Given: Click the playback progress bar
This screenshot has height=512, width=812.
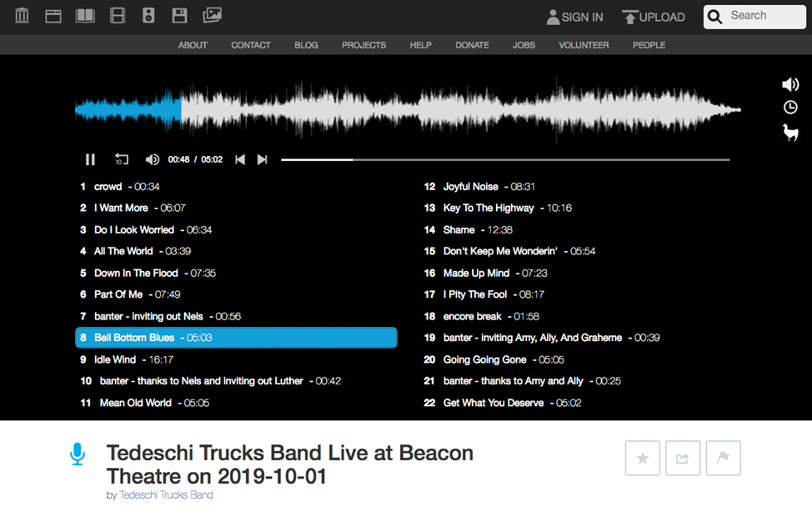Looking at the screenshot, I should [x=505, y=159].
